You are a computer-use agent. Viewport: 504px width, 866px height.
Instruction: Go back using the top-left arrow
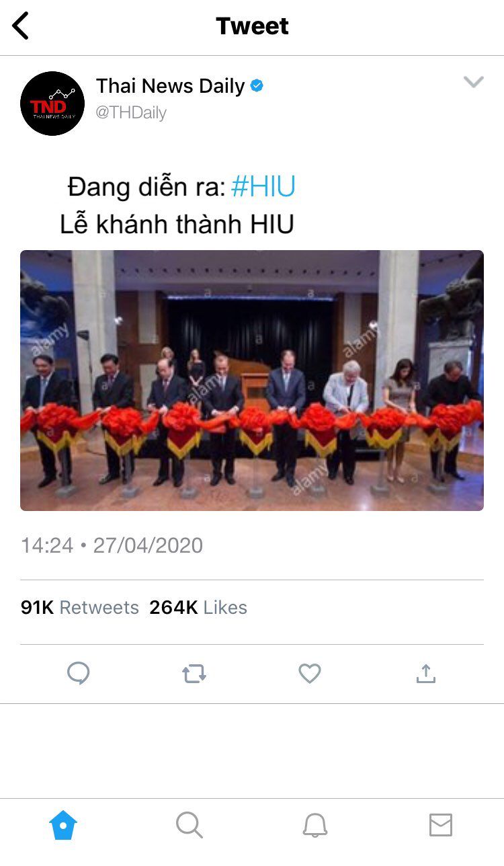[21, 26]
